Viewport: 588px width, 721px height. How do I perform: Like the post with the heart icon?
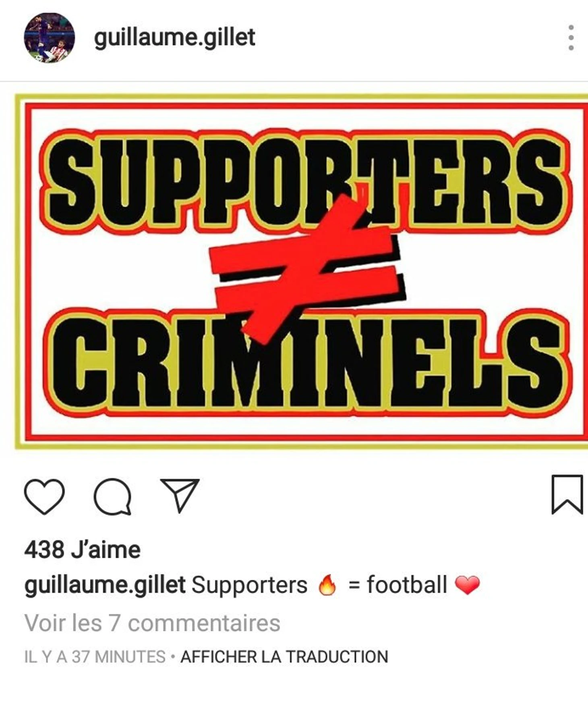pyautogui.click(x=44, y=496)
